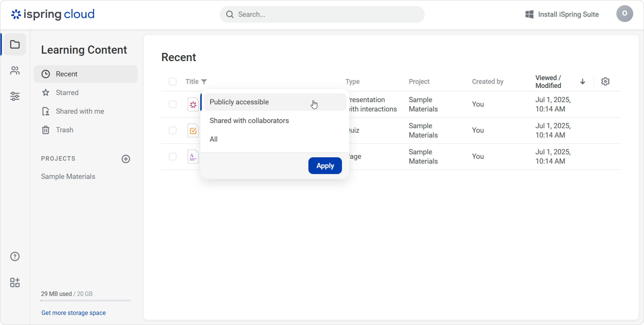Apply the selected filter
644x325 pixels.
coord(325,166)
